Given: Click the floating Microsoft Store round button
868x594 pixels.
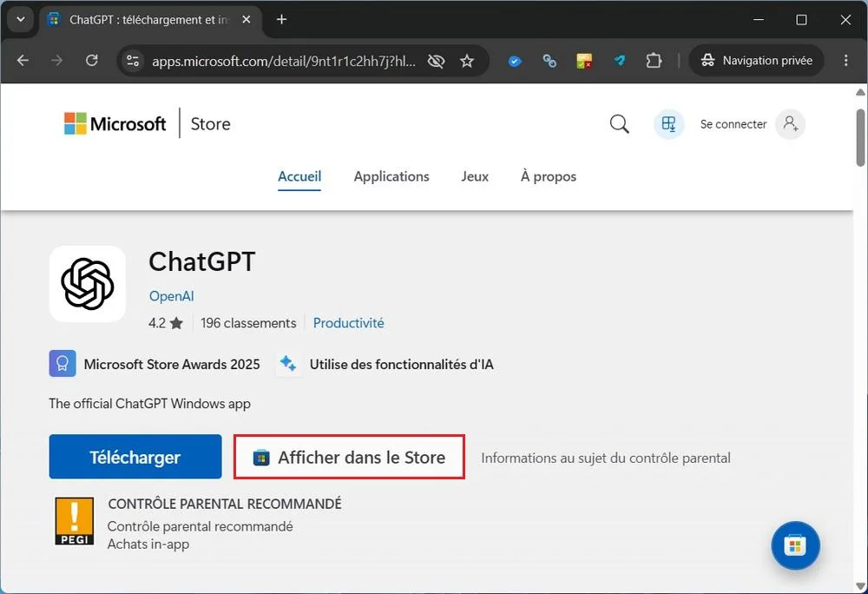Looking at the screenshot, I should point(795,546).
